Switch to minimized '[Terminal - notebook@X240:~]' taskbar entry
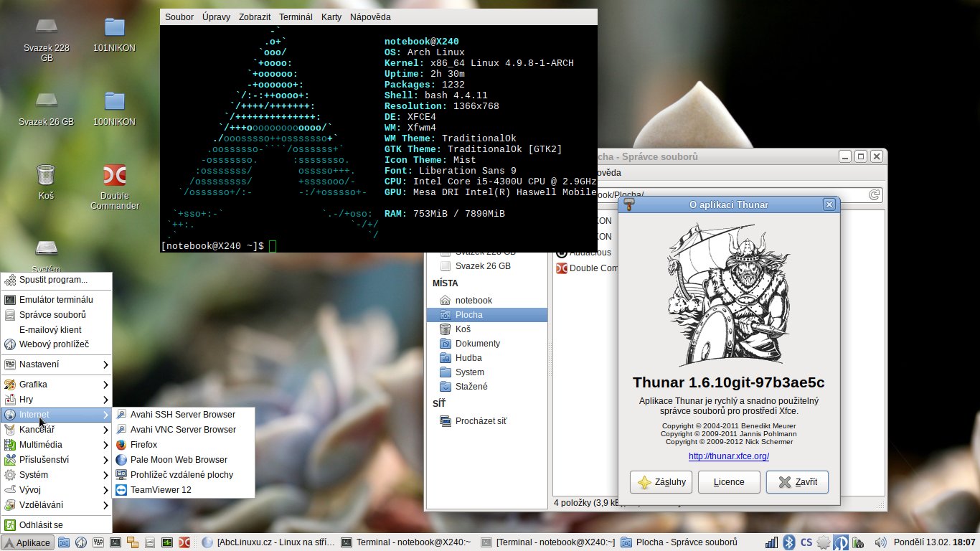 [547, 542]
